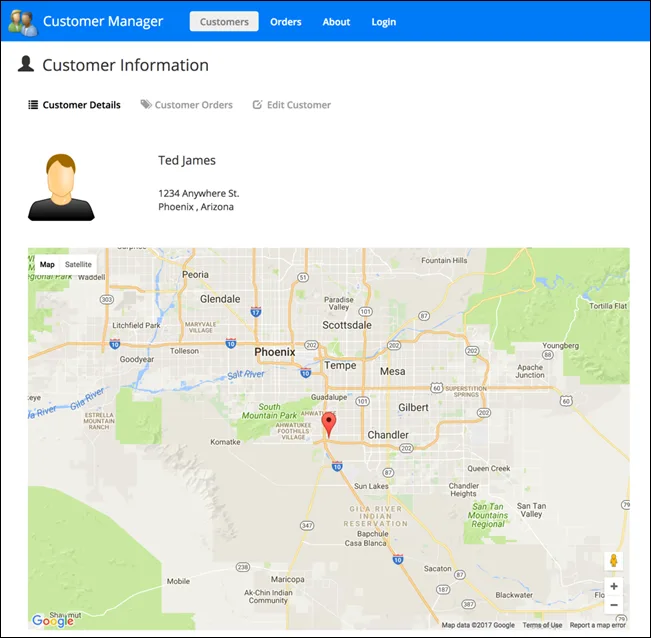Switch the map to Map view
This screenshot has width=651, height=638.
pyautogui.click(x=47, y=264)
